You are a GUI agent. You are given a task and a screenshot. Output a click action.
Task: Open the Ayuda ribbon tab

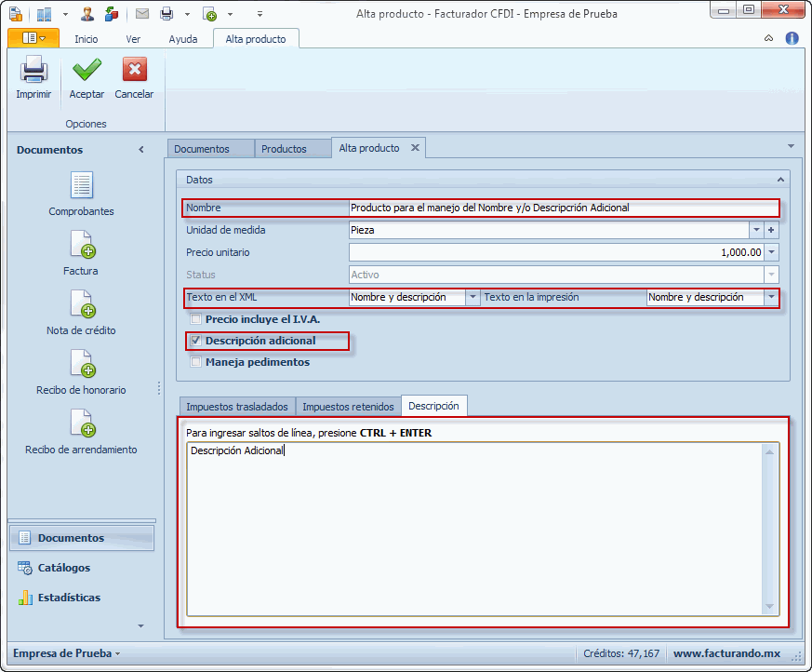(183, 39)
